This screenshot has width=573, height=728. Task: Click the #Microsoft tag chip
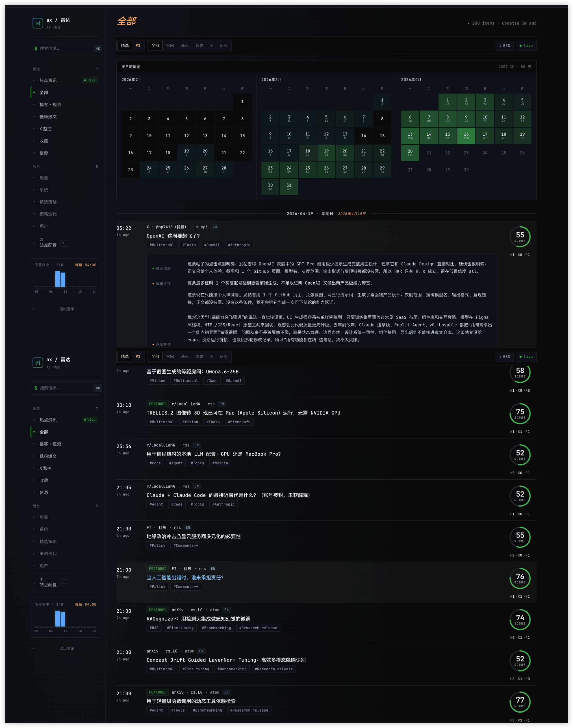239,422
